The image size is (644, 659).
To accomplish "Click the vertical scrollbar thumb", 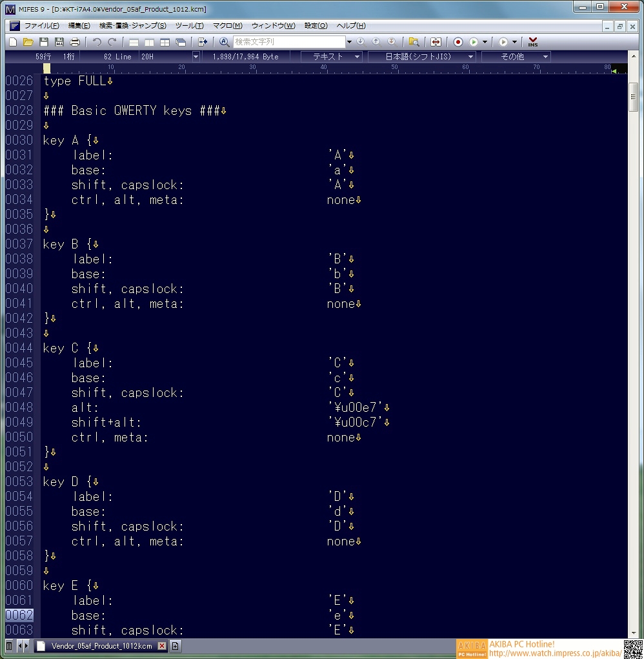I will [633, 101].
